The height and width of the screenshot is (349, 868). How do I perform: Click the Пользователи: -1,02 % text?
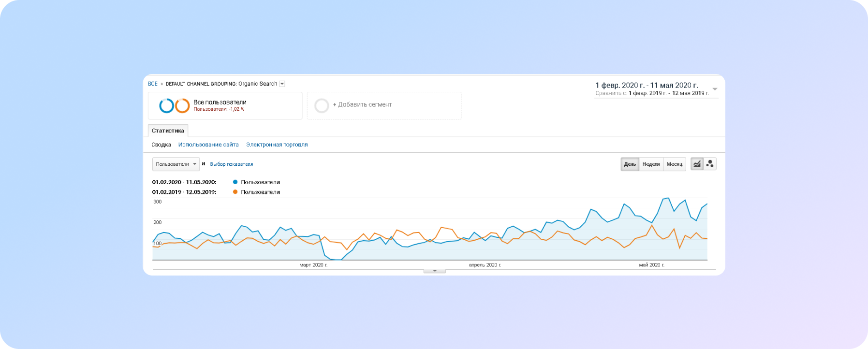tap(219, 109)
